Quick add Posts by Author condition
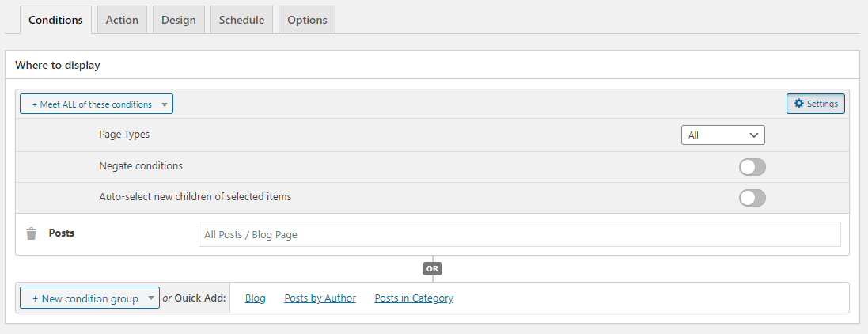The width and height of the screenshot is (868, 334). pyautogui.click(x=320, y=298)
